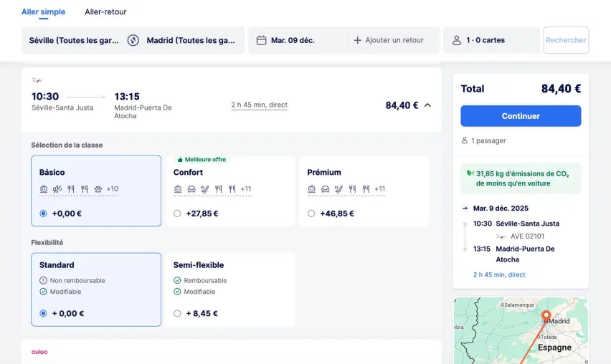Click the Ajouter un retour label
The height and width of the screenshot is (364, 611).
394,40
